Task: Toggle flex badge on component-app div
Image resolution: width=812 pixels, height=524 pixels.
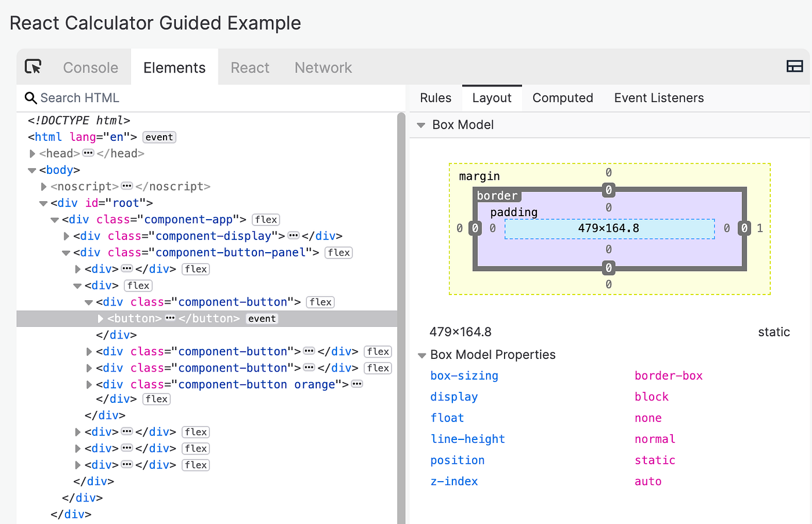Action: pos(266,220)
